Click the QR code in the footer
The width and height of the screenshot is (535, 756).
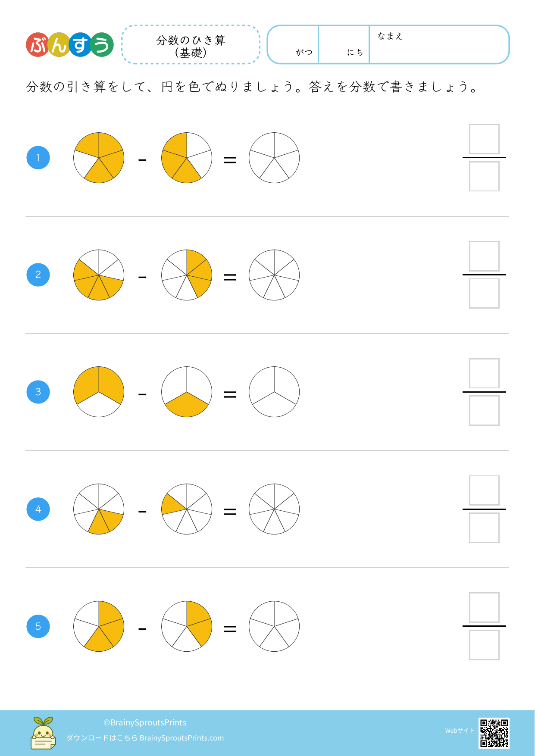click(494, 733)
